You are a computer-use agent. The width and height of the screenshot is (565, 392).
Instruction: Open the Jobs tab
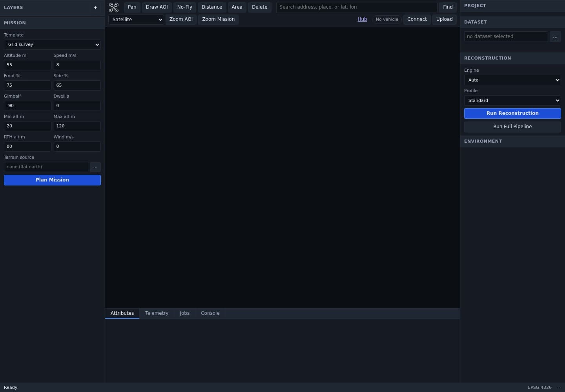click(184, 313)
